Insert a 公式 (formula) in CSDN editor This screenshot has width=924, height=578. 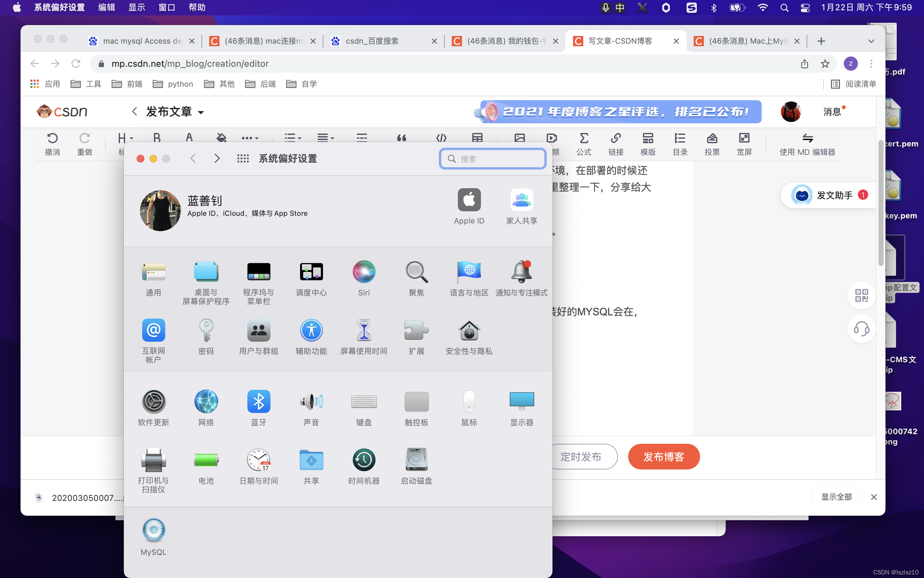pyautogui.click(x=584, y=144)
